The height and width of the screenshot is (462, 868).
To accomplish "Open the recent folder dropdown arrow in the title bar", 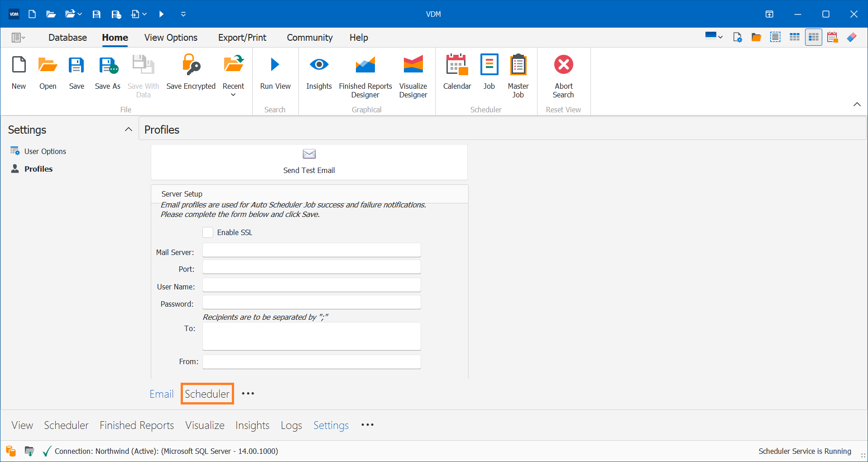I will pyautogui.click(x=80, y=14).
